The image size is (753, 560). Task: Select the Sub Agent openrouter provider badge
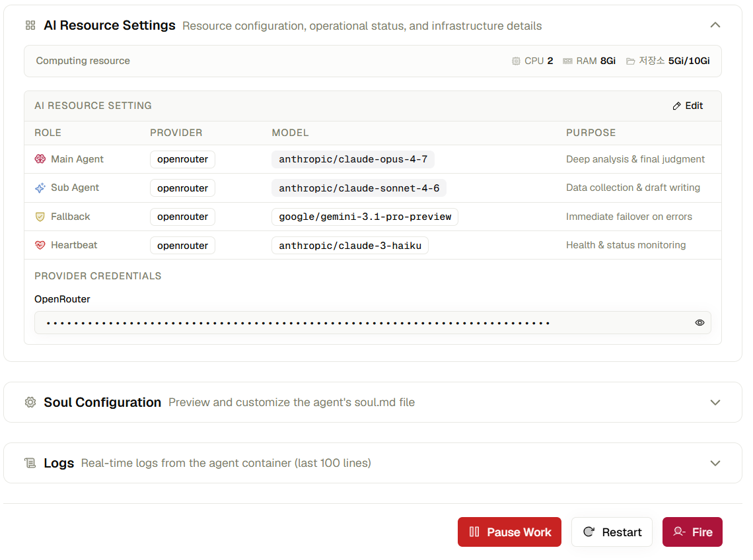point(182,188)
